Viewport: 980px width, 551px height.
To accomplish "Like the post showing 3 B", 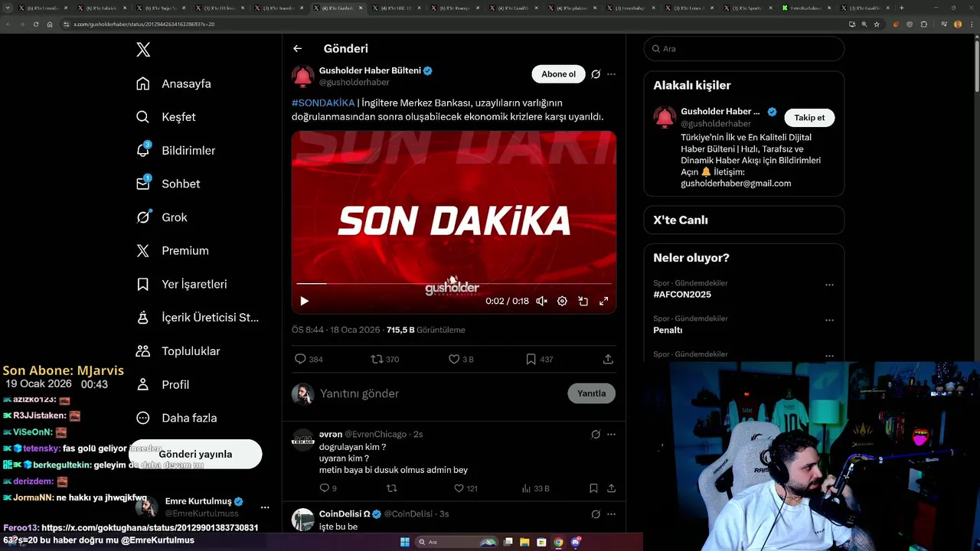I will (453, 359).
